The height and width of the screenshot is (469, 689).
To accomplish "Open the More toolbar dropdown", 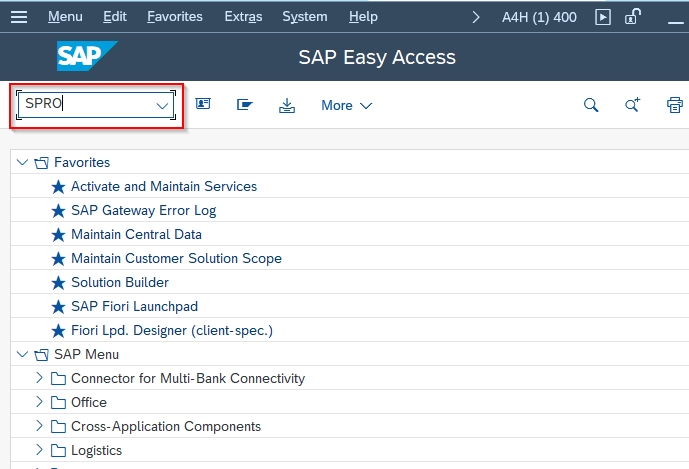I will [x=346, y=105].
